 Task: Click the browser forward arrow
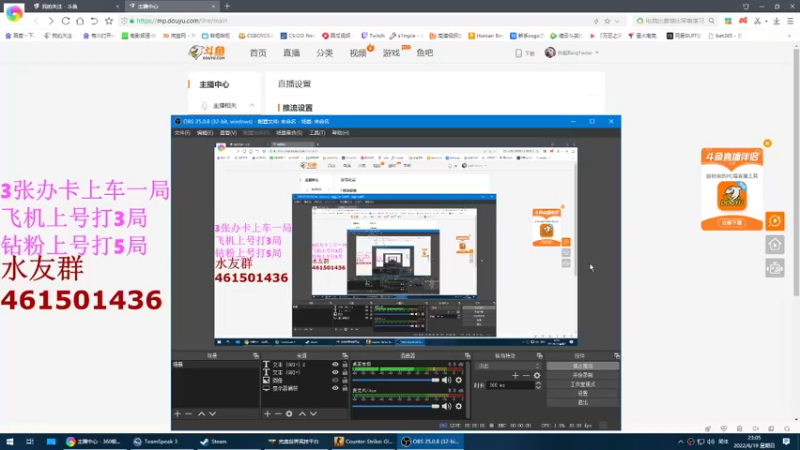(x=51, y=21)
